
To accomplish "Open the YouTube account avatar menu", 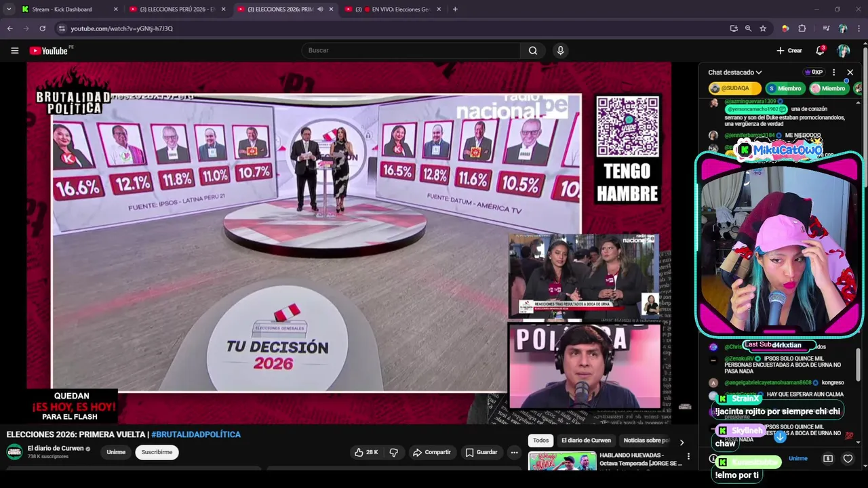I will 844,51.
